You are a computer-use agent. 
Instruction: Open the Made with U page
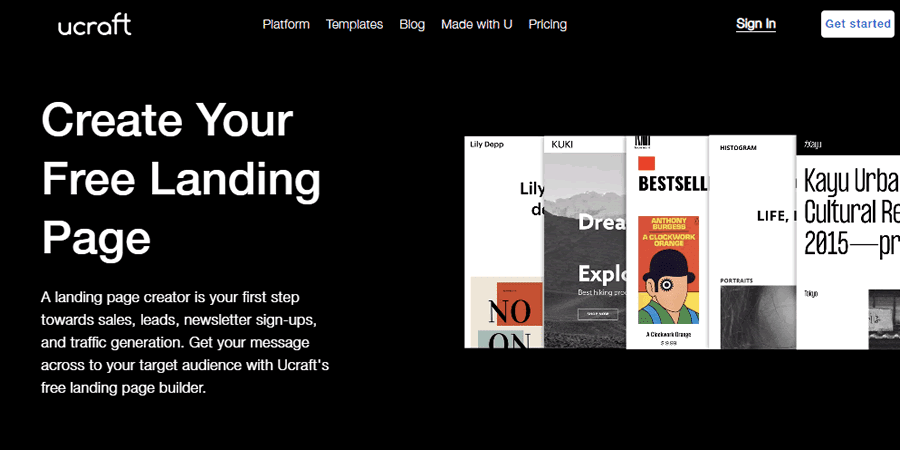[x=477, y=24]
